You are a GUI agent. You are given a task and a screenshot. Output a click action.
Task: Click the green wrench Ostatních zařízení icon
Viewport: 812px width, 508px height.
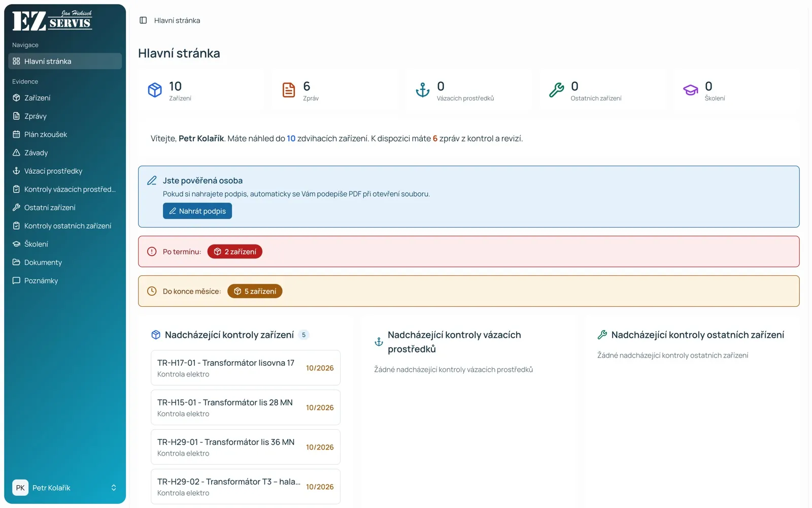557,90
